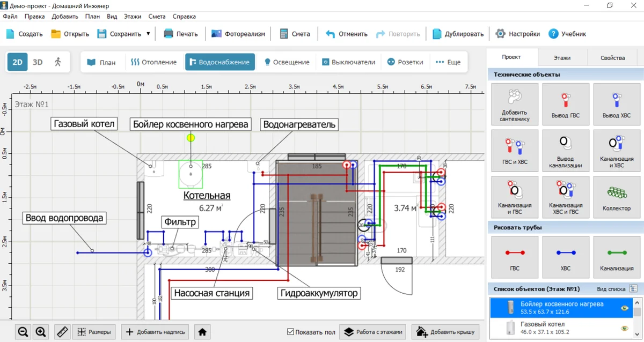Select the ruler measurement tool
Screen dimensions: 644x342
tap(63, 332)
